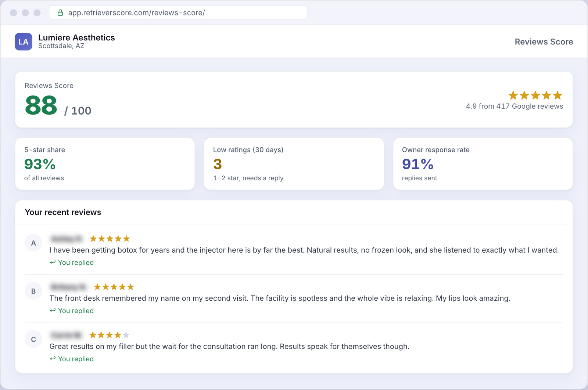This screenshot has width=588, height=390.
Task: Click the Scottsdale, AZ location text
Action: (x=61, y=46)
